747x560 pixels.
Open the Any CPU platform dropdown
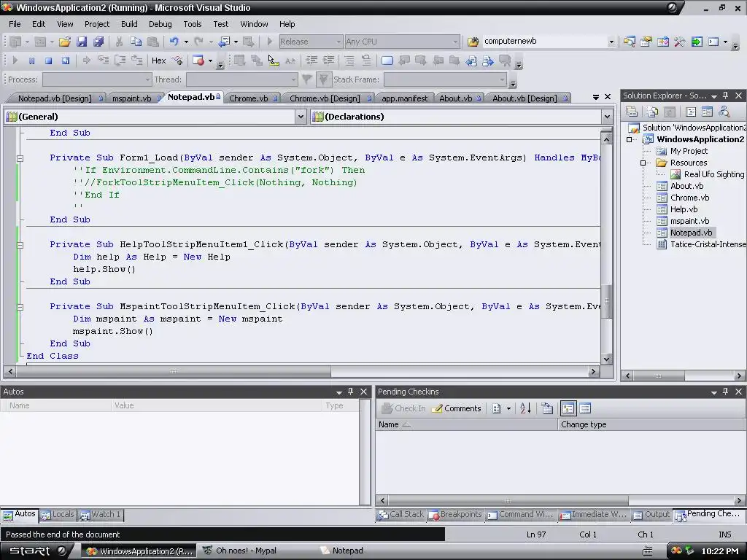tap(455, 42)
